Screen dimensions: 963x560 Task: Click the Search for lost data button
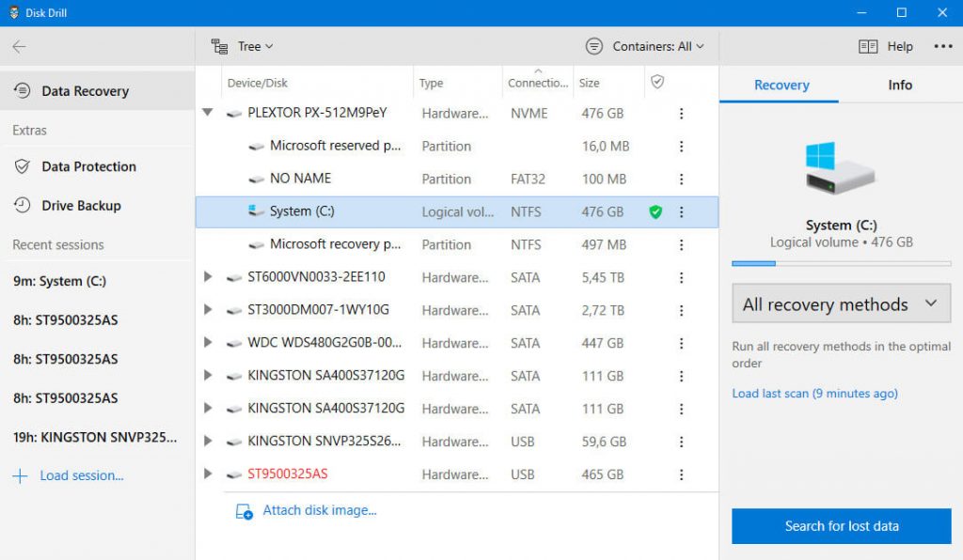tap(840, 526)
